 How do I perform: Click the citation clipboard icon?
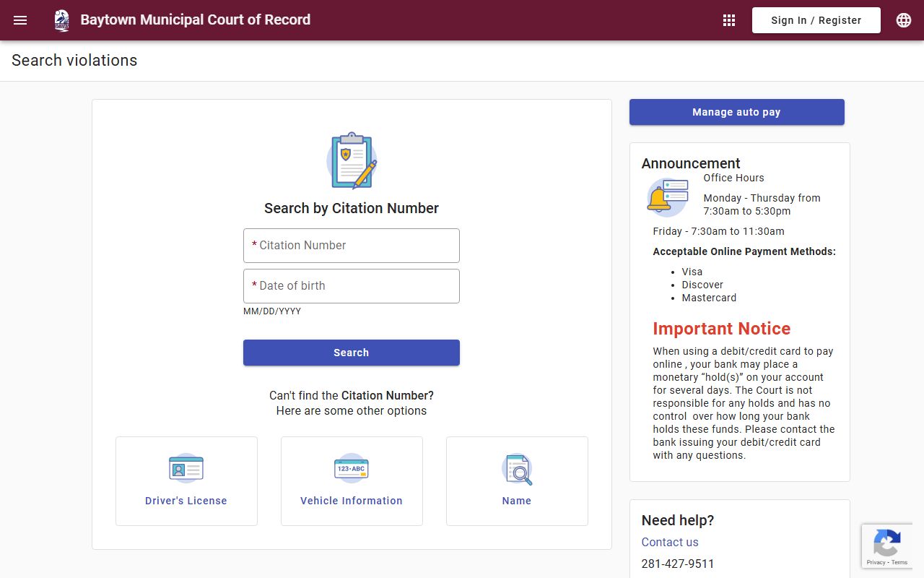point(352,160)
